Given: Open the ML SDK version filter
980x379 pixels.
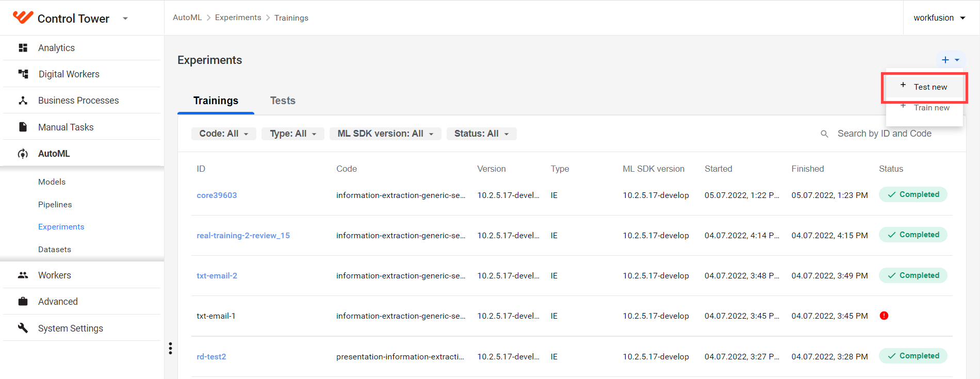Looking at the screenshot, I should (x=385, y=134).
